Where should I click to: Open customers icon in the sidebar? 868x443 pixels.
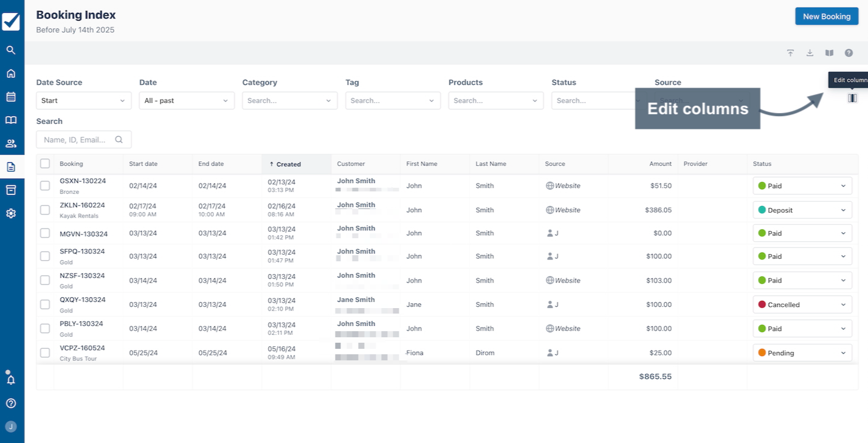tap(11, 144)
